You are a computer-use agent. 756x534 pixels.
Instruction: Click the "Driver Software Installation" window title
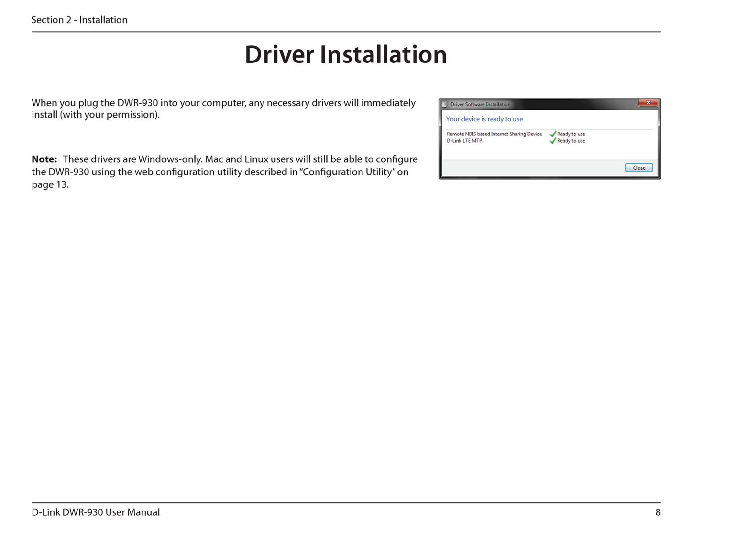pos(480,104)
